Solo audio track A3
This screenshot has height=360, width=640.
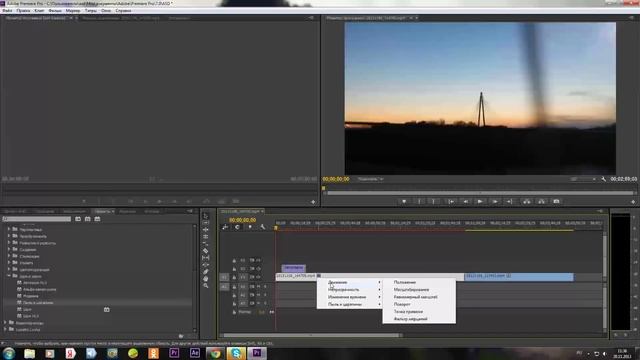[264, 303]
